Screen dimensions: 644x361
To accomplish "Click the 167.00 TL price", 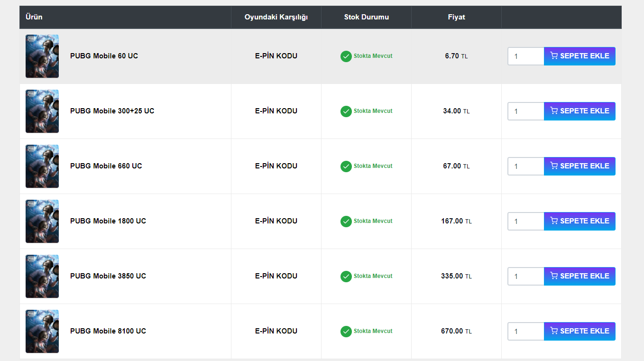I will 456,221.
